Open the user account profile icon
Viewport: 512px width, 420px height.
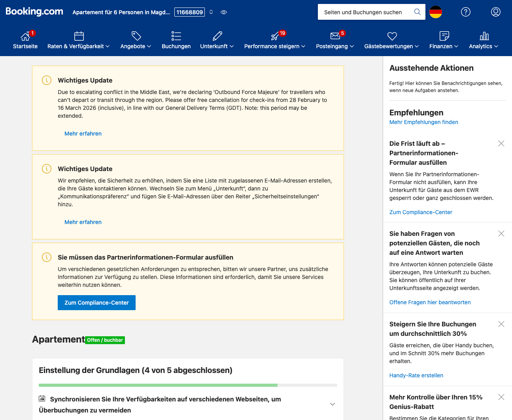point(495,12)
